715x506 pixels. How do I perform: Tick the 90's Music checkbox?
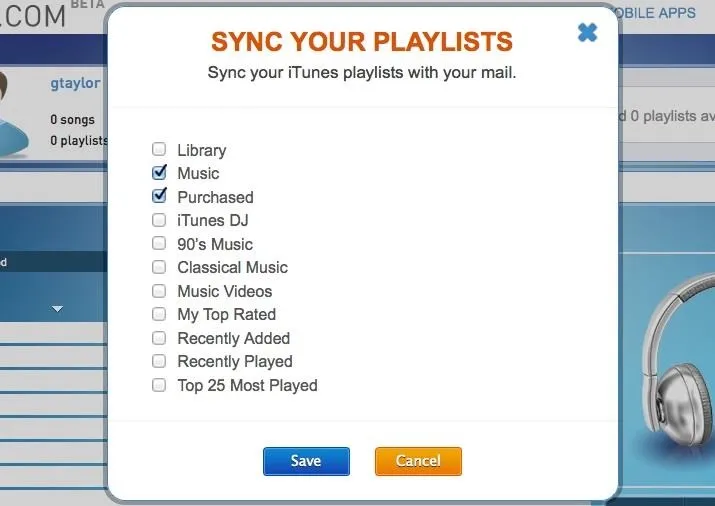click(159, 243)
